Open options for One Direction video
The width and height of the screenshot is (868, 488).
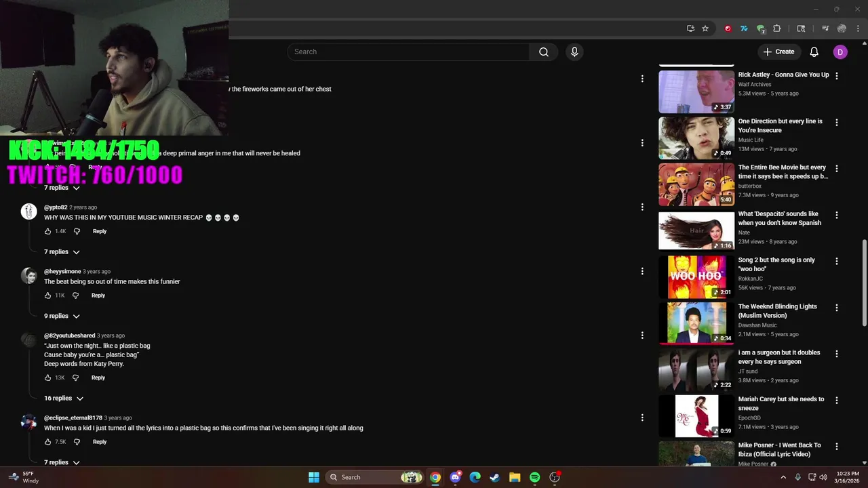click(836, 123)
